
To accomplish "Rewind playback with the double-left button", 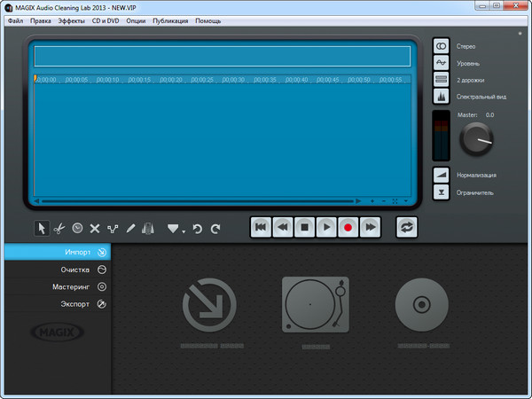I will point(283,227).
